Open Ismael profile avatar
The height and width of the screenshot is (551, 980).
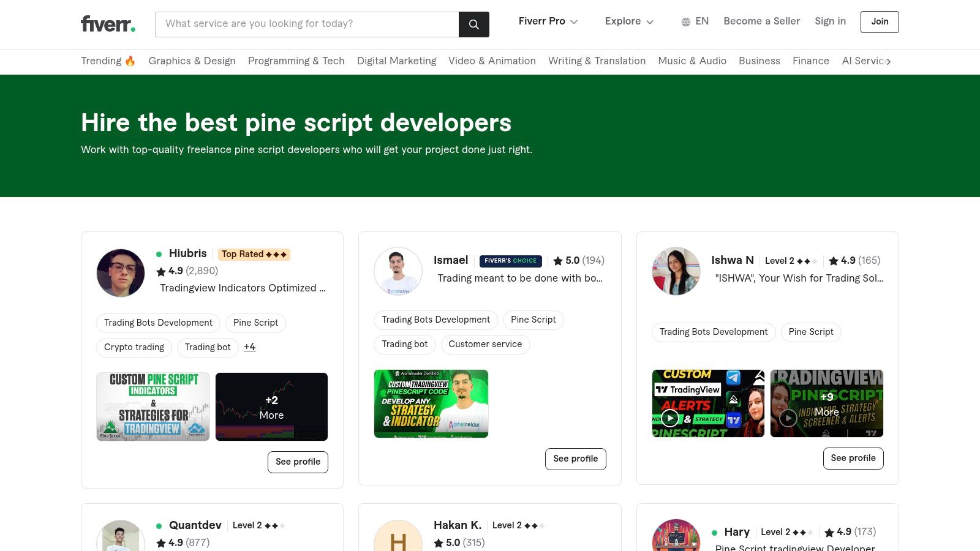click(x=398, y=271)
